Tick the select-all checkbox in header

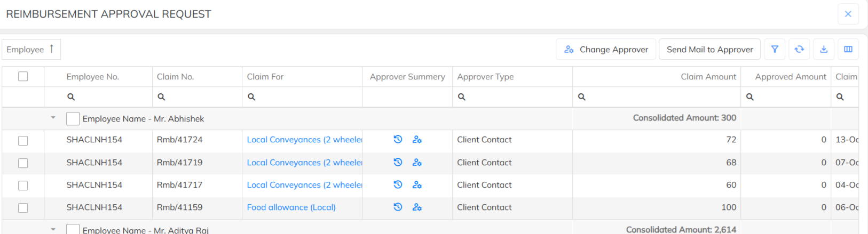[23, 77]
